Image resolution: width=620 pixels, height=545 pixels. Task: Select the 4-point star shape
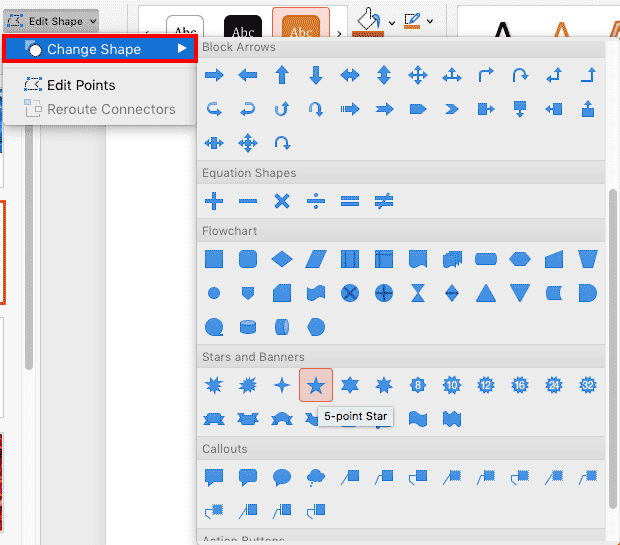point(282,385)
